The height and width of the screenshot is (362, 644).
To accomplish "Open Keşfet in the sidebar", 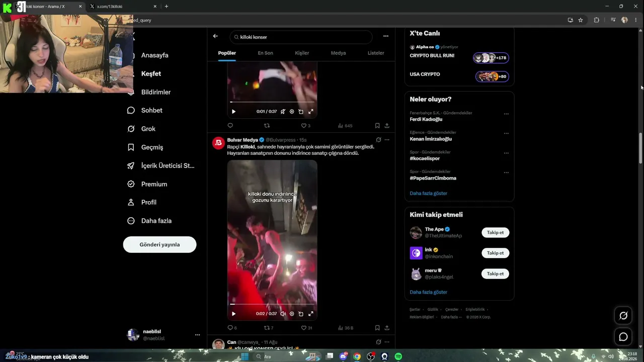I will [x=151, y=73].
